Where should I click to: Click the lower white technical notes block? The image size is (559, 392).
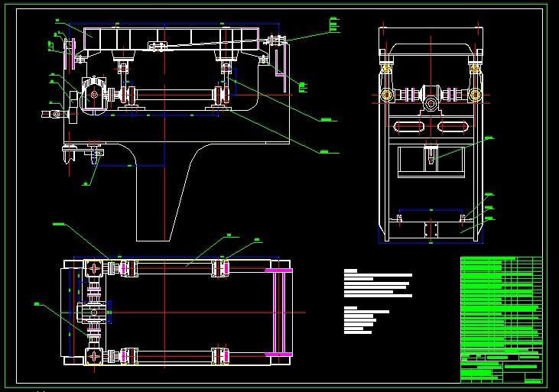click(366, 319)
